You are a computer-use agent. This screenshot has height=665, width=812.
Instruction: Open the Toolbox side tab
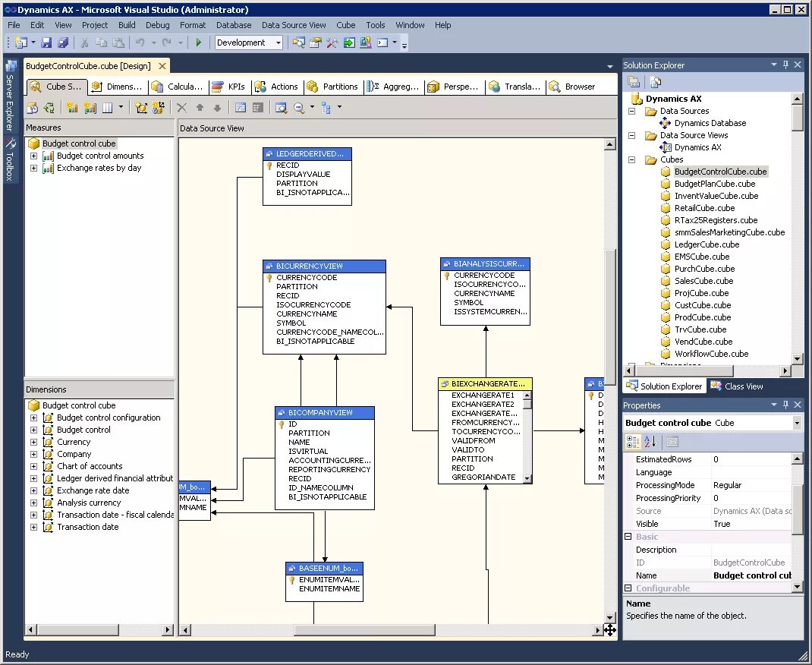pos(10,159)
